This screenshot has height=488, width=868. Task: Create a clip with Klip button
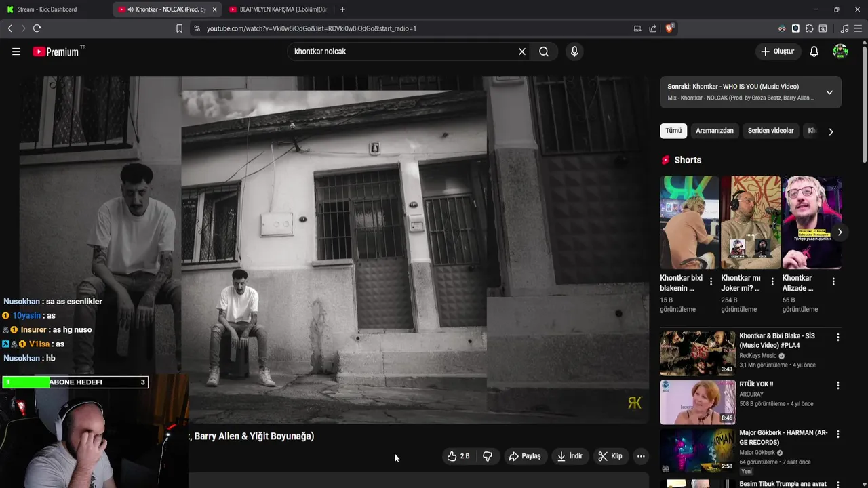[x=610, y=456]
